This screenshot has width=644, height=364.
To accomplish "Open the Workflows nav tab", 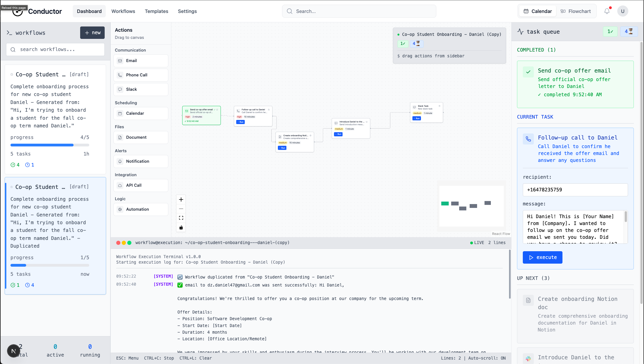I will point(123,11).
